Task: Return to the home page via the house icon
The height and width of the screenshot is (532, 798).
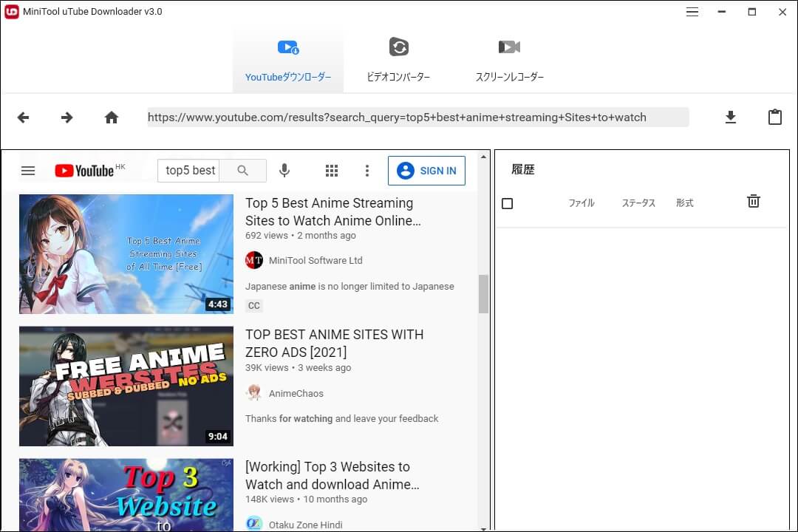Action: (x=112, y=117)
